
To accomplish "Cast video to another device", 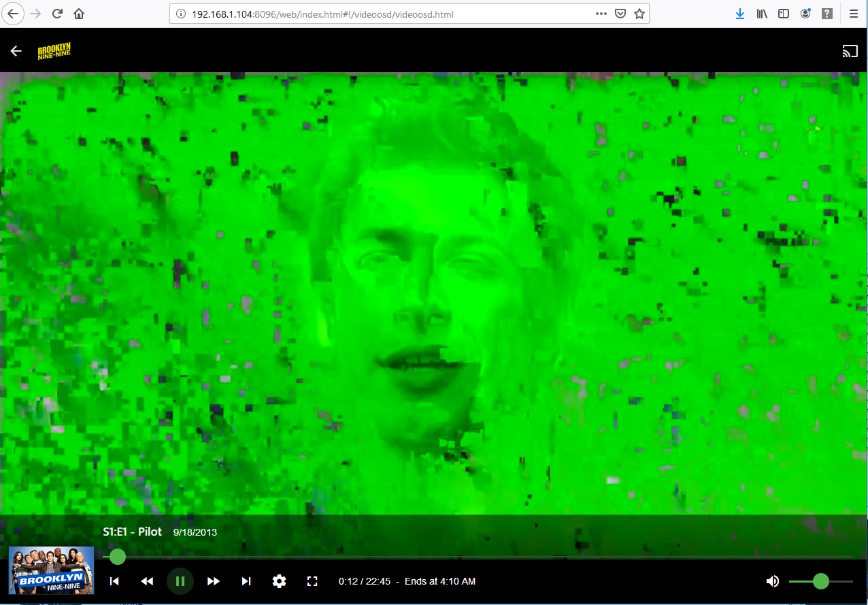I will pyautogui.click(x=850, y=50).
